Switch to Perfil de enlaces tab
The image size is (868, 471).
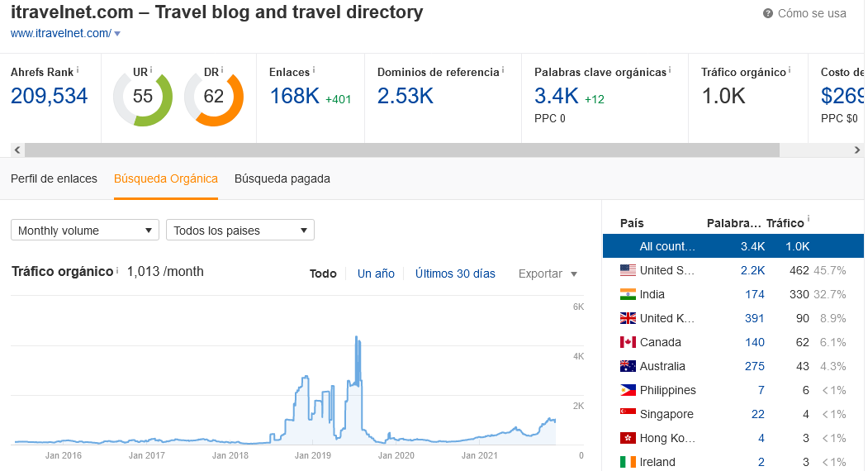pos(54,179)
